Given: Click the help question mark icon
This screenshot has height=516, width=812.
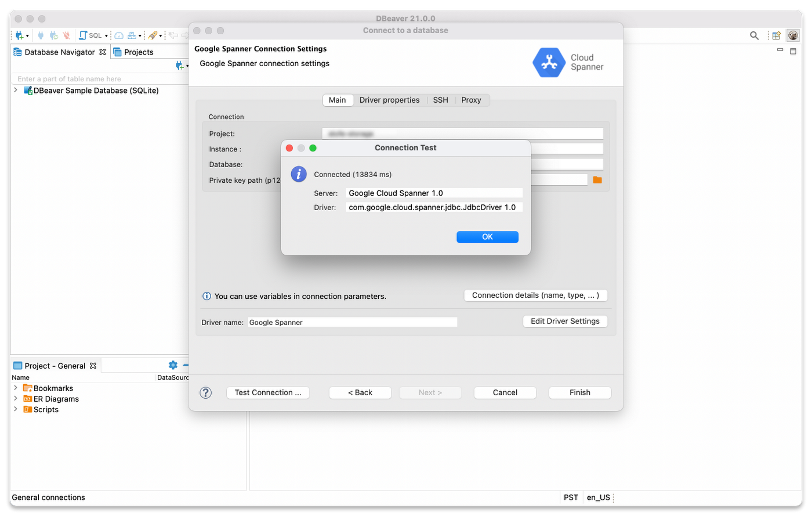Looking at the screenshot, I should point(206,393).
